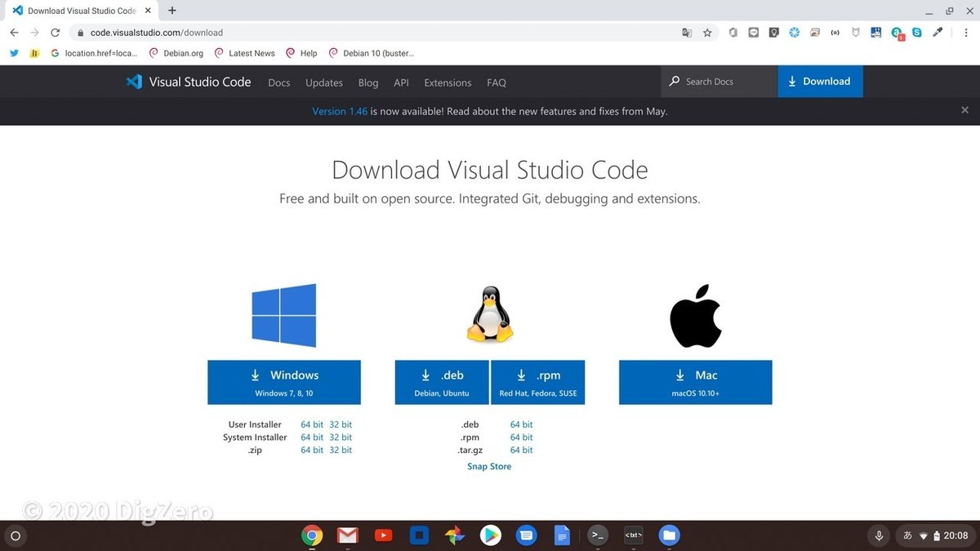Open the Chrome three-dot menu
Screen dimensions: 980x551
pos(964,33)
